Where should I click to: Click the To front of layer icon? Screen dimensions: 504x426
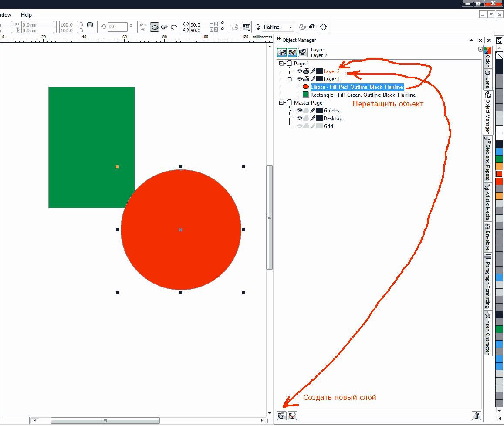(302, 27)
